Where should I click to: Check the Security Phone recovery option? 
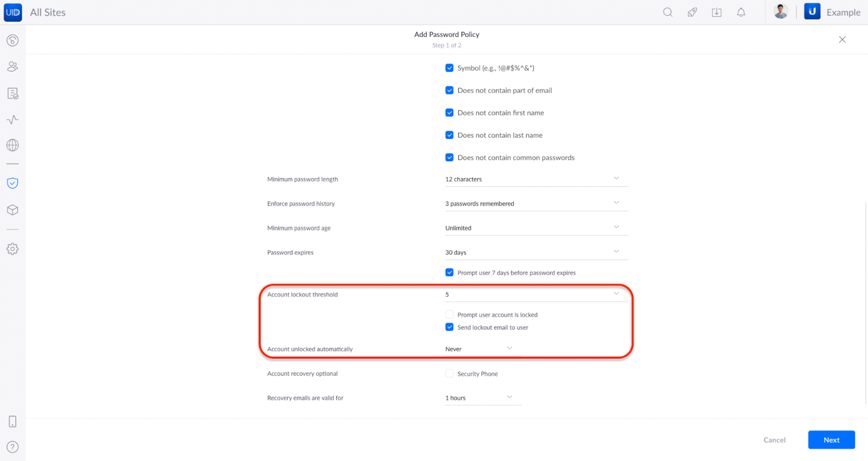click(449, 373)
